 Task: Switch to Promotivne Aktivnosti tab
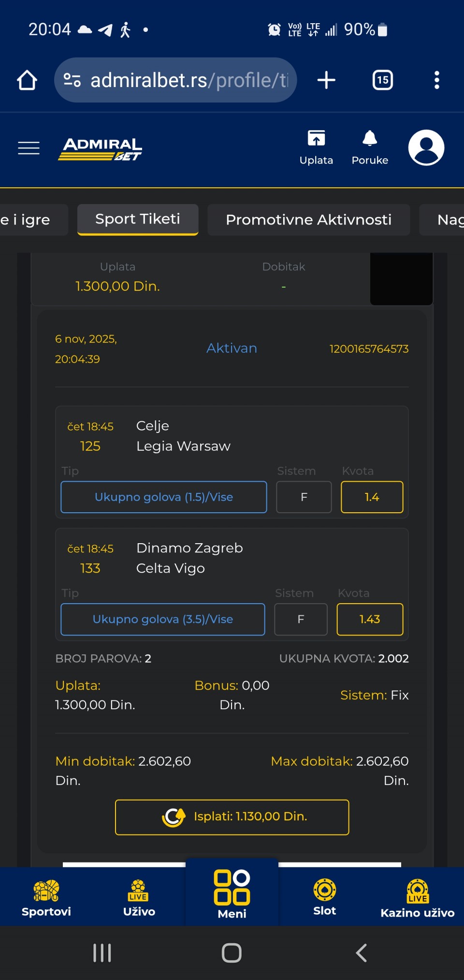coord(308,220)
